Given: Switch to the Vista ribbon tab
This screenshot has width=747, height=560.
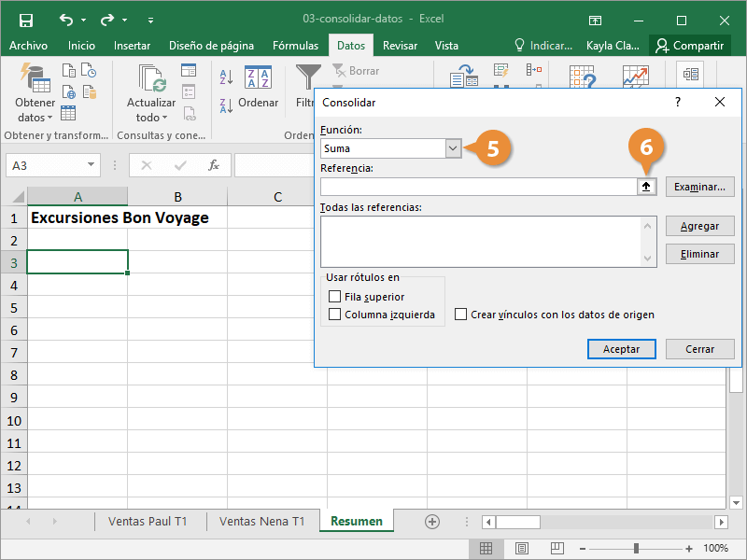Looking at the screenshot, I should click(446, 45).
